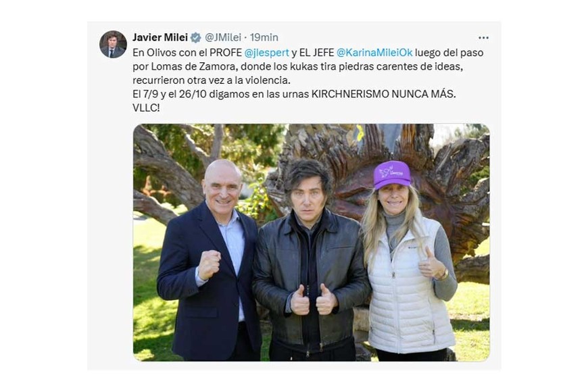Open the @jlespert mention
The width and height of the screenshot is (588, 392).
point(266,53)
